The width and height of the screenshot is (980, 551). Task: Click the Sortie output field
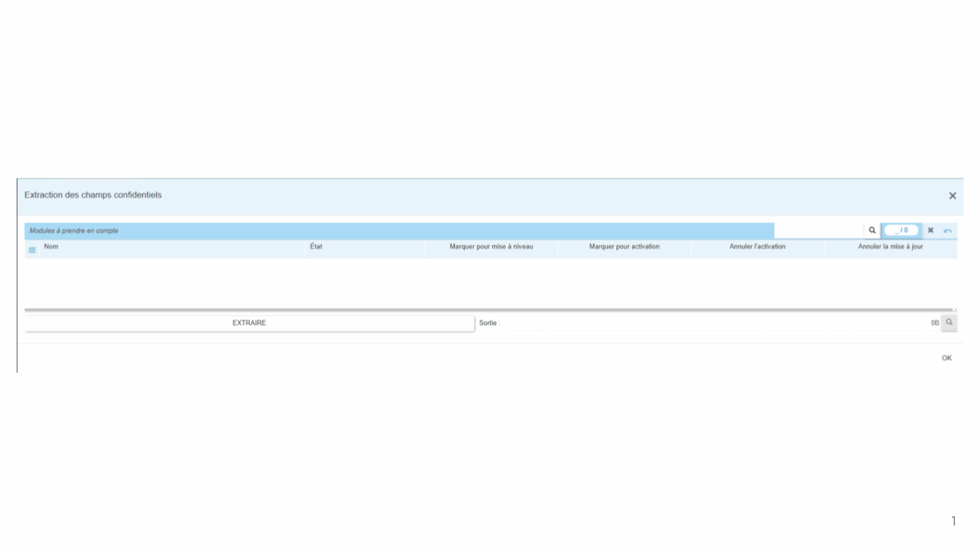(714, 323)
